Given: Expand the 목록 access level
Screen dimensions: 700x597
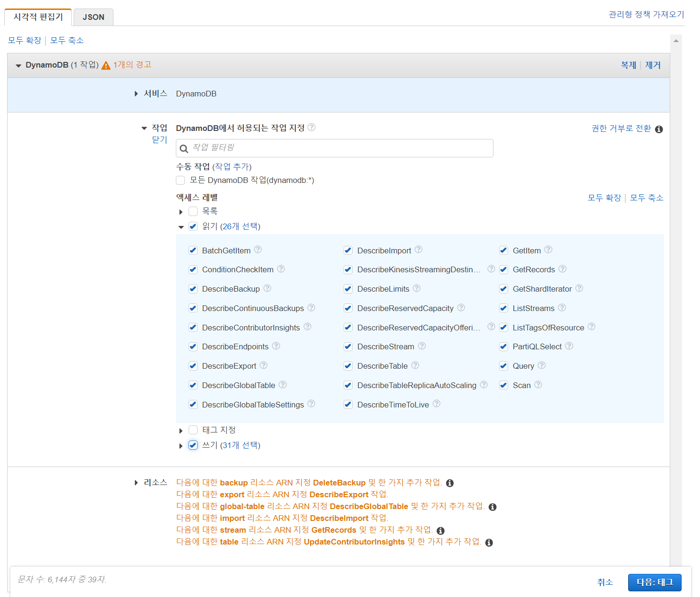Looking at the screenshot, I should pyautogui.click(x=181, y=212).
